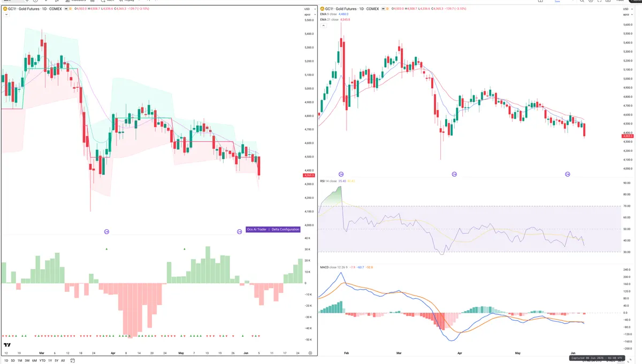Select the EMA 9 close legend entry
Screen dimensions: 642x364
click(x=329, y=14)
